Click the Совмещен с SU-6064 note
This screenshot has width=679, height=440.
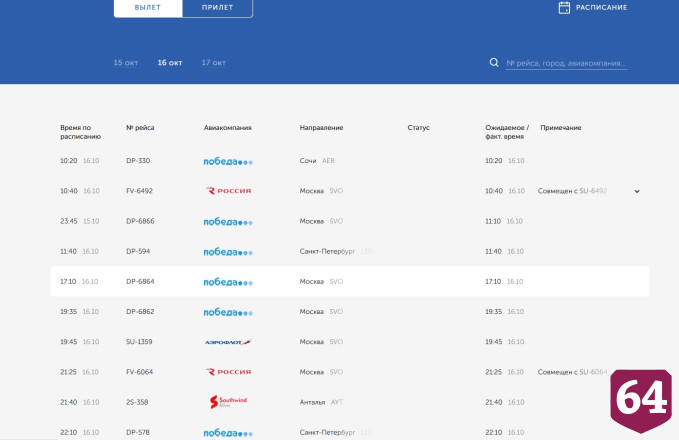point(572,372)
